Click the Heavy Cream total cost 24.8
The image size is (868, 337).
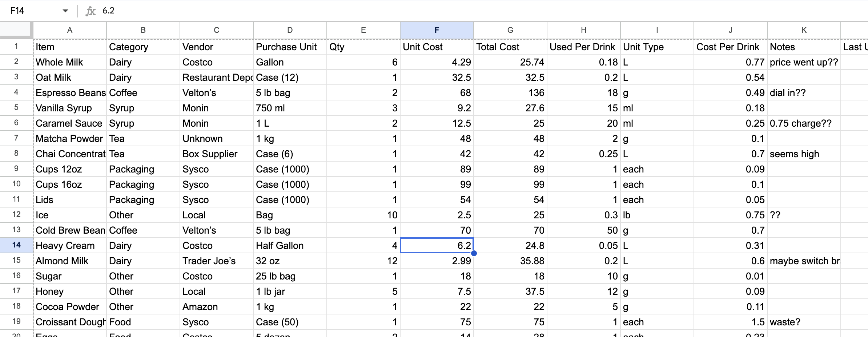[510, 246]
